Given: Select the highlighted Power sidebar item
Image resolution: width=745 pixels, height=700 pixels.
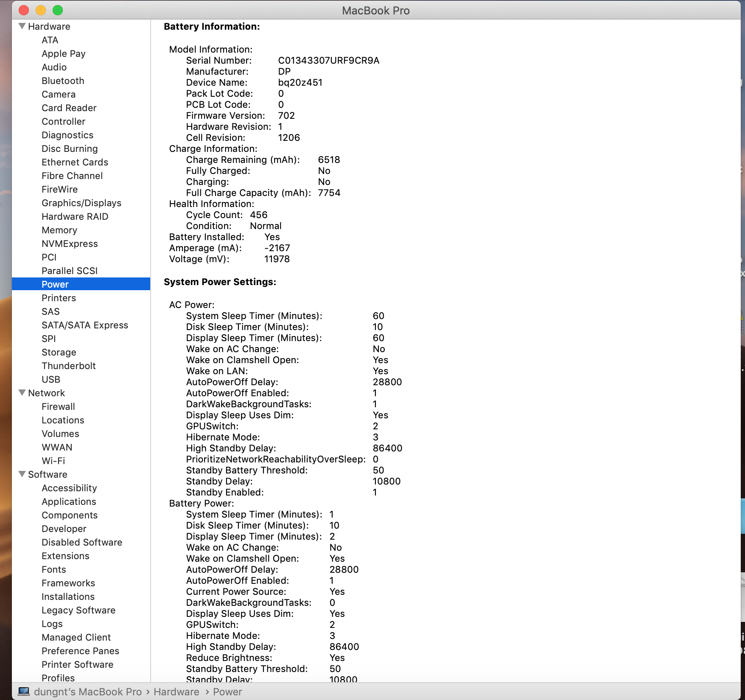Looking at the screenshot, I should click(55, 284).
